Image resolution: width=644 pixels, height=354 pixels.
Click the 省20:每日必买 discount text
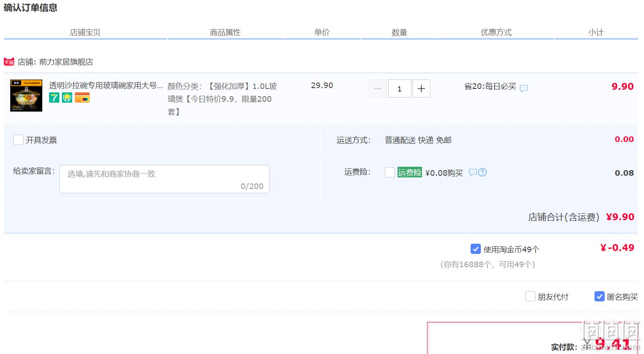(490, 86)
